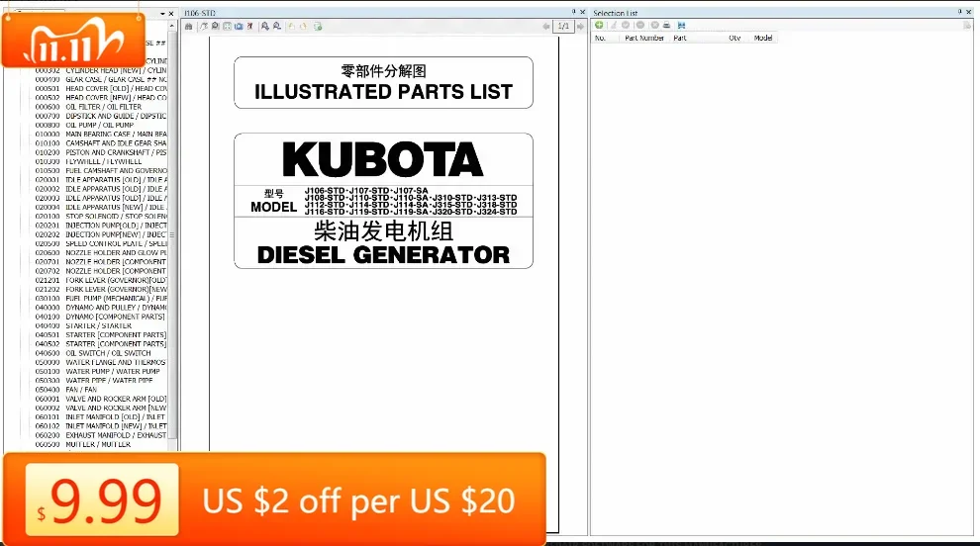Click the zoom out magnifier icon
980x546 pixels.
277,27
